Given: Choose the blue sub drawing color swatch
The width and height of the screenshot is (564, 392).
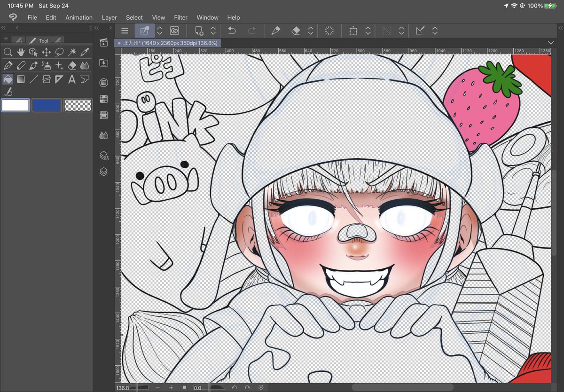Looking at the screenshot, I should 46,105.
